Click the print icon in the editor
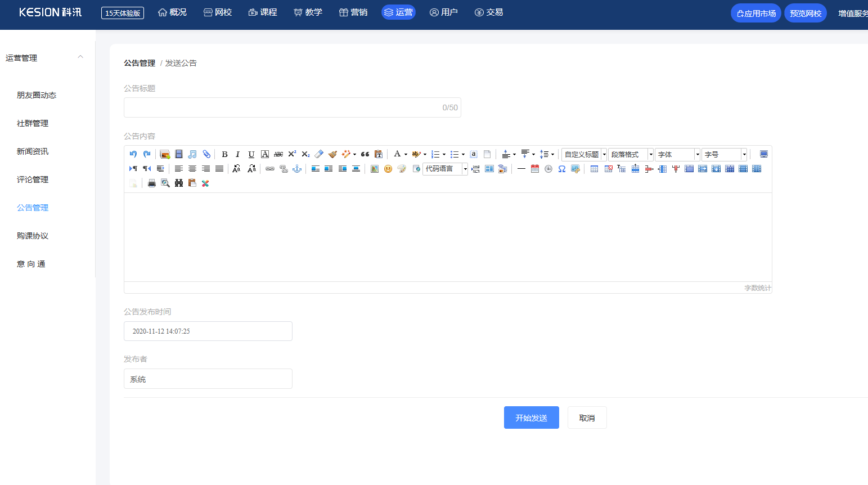The image size is (868, 485). (151, 183)
